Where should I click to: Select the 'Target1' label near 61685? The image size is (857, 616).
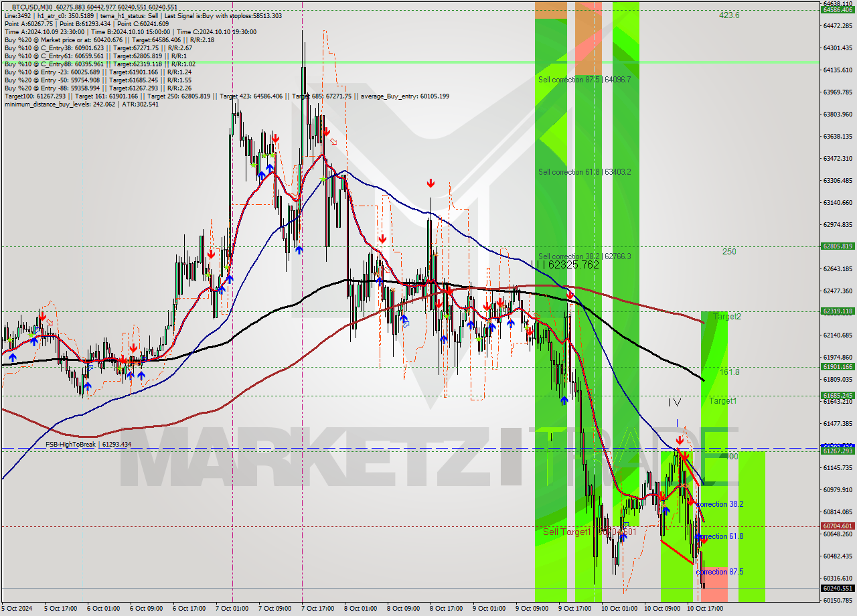pyautogui.click(x=723, y=401)
